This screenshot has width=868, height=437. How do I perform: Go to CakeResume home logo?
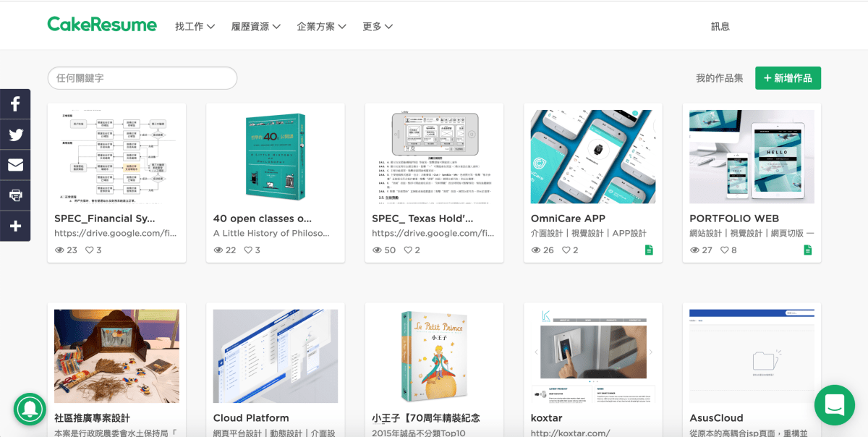click(102, 25)
